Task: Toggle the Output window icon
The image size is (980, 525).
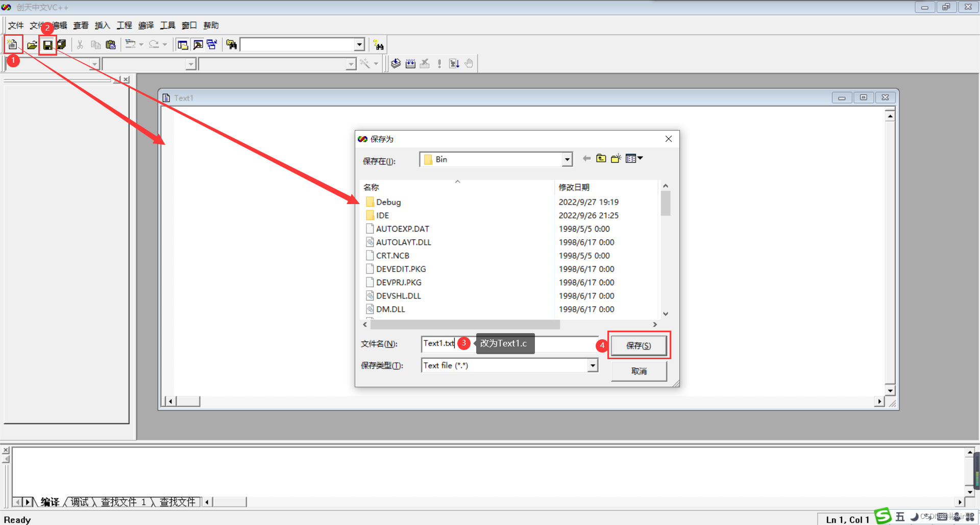Action: (x=198, y=45)
